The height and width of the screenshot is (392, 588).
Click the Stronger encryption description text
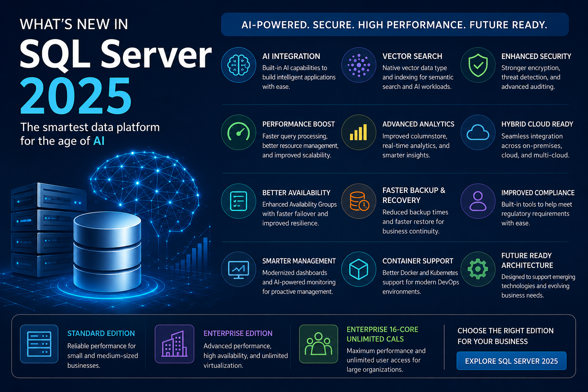531,77
